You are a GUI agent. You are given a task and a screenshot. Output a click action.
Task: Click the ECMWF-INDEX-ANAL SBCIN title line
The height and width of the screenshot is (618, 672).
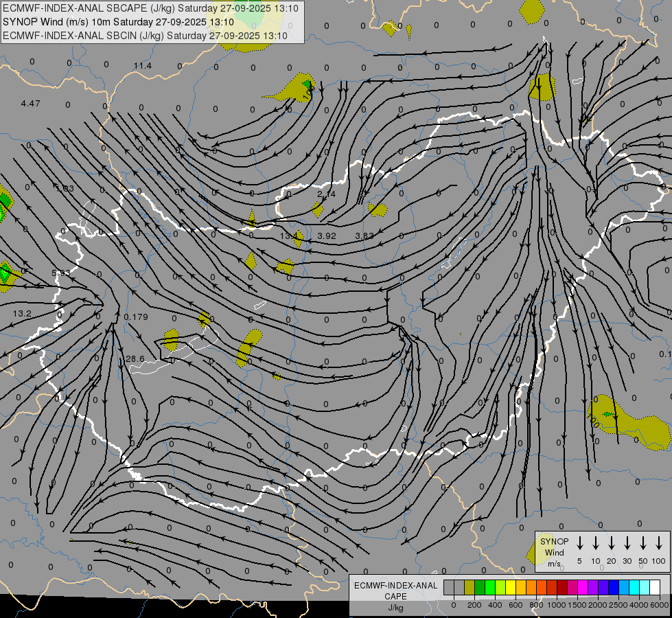click(145, 34)
